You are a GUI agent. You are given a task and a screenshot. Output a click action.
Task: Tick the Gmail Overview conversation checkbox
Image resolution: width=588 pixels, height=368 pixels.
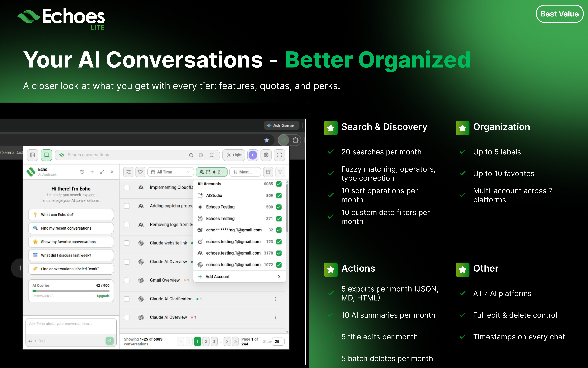click(127, 280)
